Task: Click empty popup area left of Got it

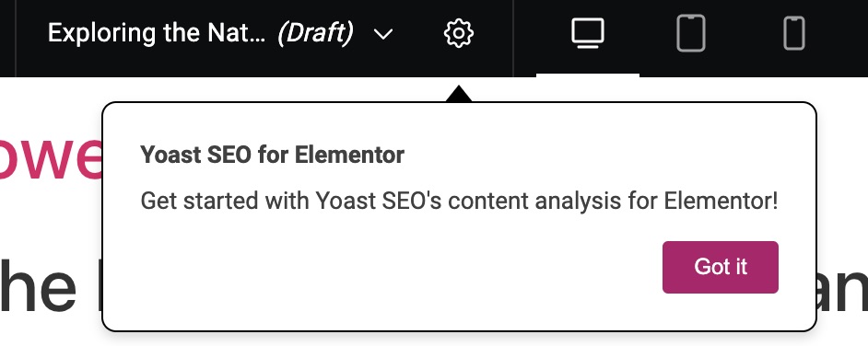Action: pos(388,267)
